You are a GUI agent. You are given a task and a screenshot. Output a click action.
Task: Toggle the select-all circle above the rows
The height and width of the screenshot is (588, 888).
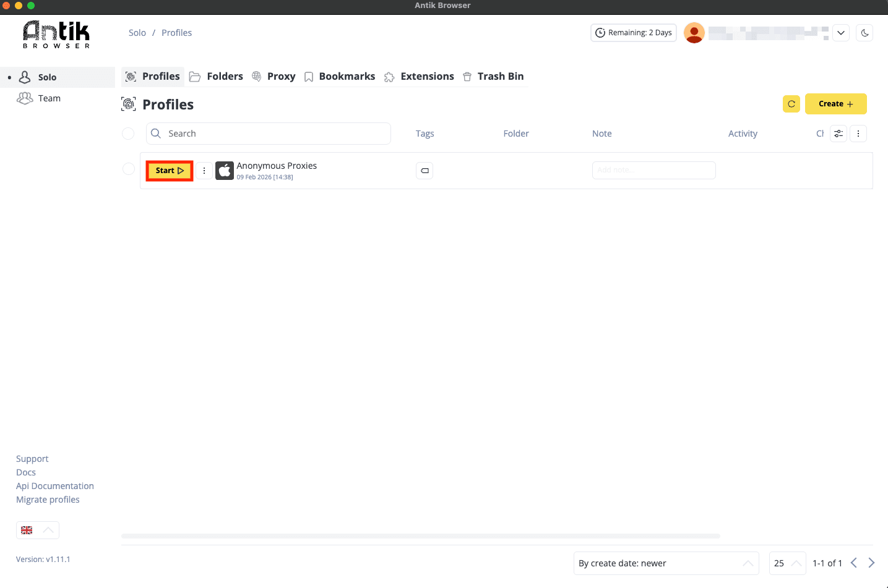128,133
